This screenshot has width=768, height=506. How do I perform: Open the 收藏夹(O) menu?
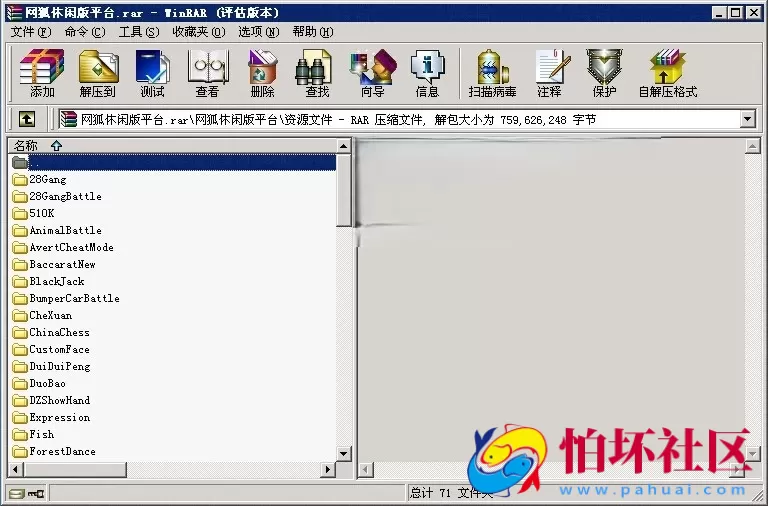(199, 32)
